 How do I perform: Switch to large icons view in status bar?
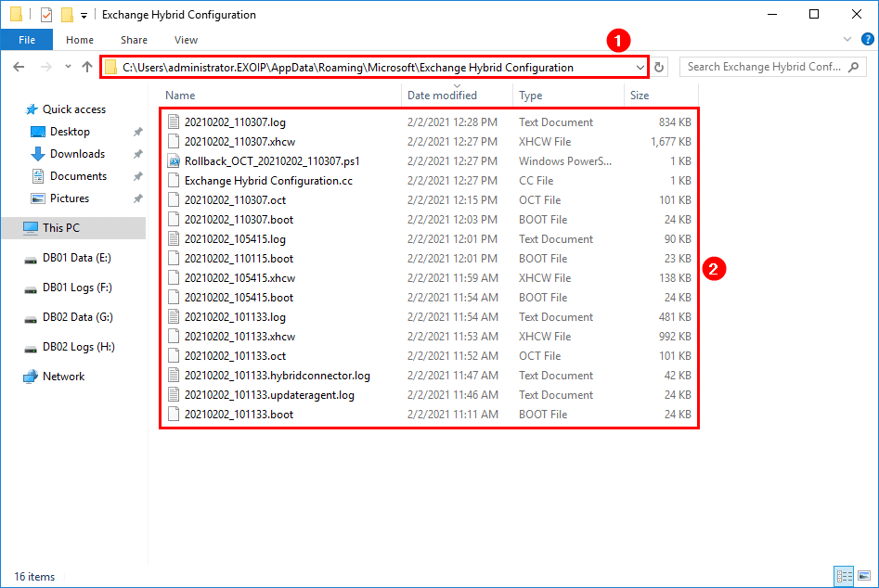[x=864, y=576]
